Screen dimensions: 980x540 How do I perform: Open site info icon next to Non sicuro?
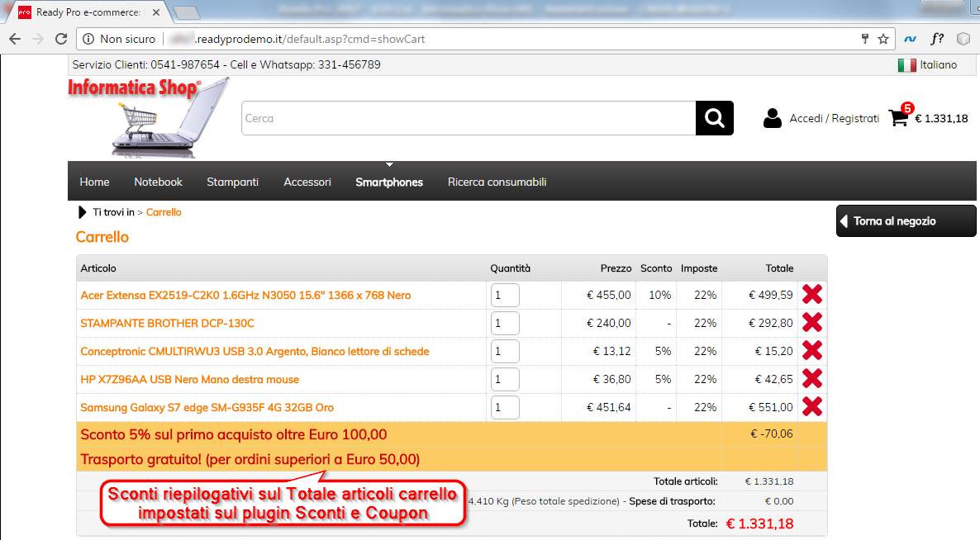coord(88,39)
